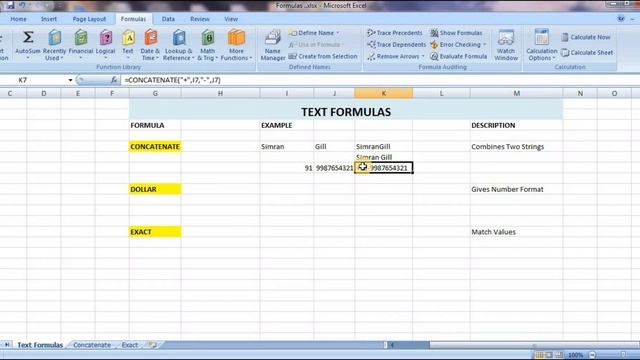The image size is (640, 360).
Task: Click Define Name
Action: 312,33
